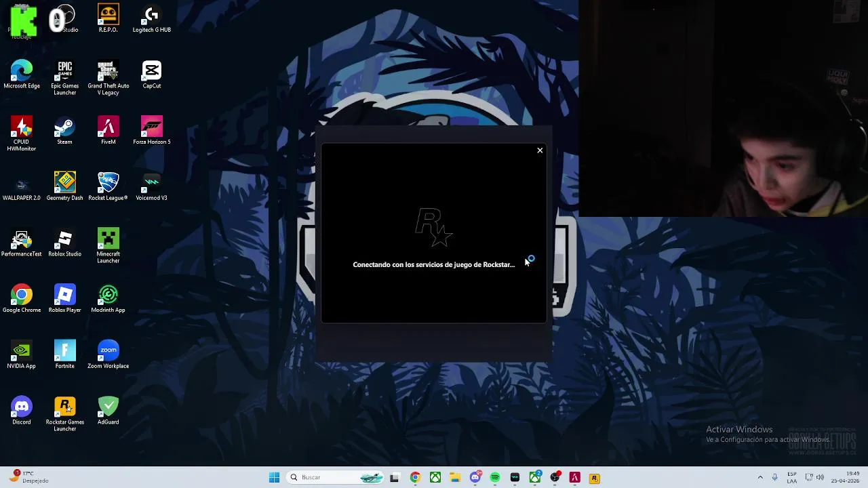Open the Xbox taskbar icon with badge 2
The image size is (868, 488).
pos(535,478)
